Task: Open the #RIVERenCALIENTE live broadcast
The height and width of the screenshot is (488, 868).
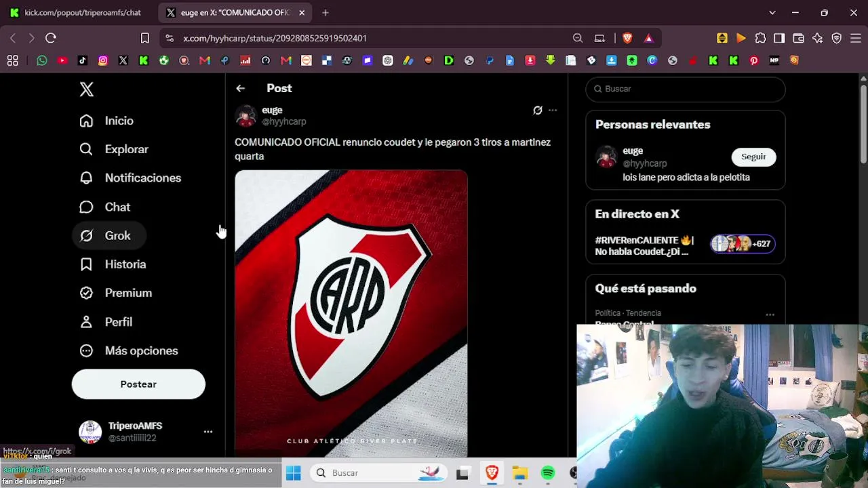Action: click(644, 246)
